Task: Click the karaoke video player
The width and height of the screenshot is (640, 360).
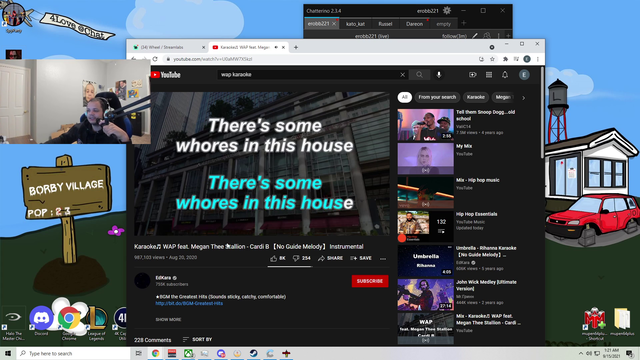Action: pyautogui.click(x=262, y=164)
